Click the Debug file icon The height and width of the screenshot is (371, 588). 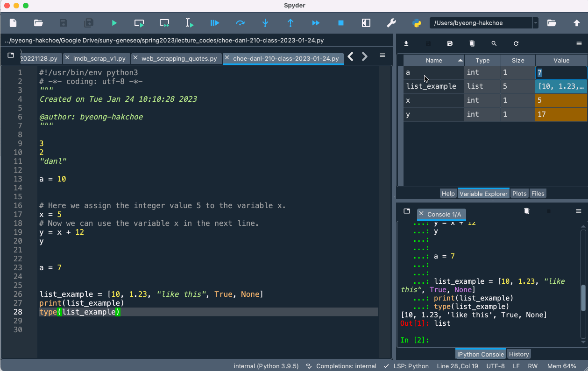215,23
